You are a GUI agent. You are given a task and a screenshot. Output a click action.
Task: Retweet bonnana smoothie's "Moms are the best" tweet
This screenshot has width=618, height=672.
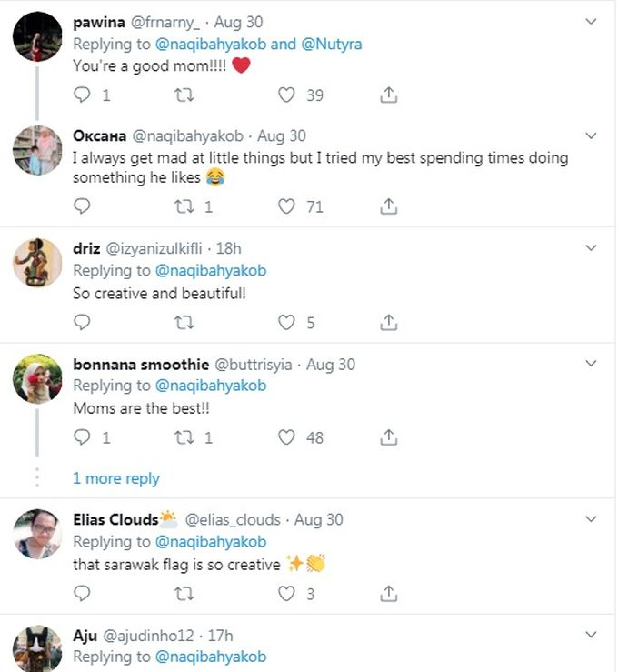click(184, 437)
